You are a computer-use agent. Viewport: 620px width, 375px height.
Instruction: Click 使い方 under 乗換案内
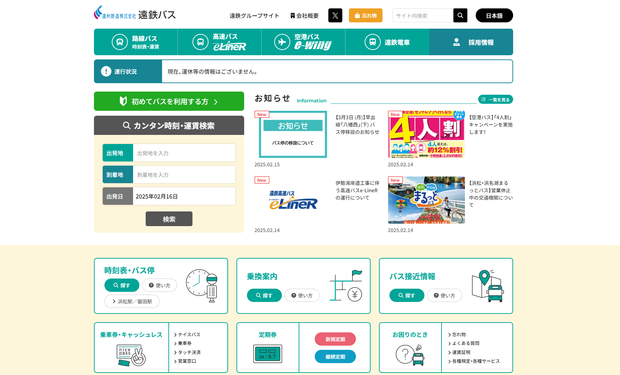coord(302,295)
